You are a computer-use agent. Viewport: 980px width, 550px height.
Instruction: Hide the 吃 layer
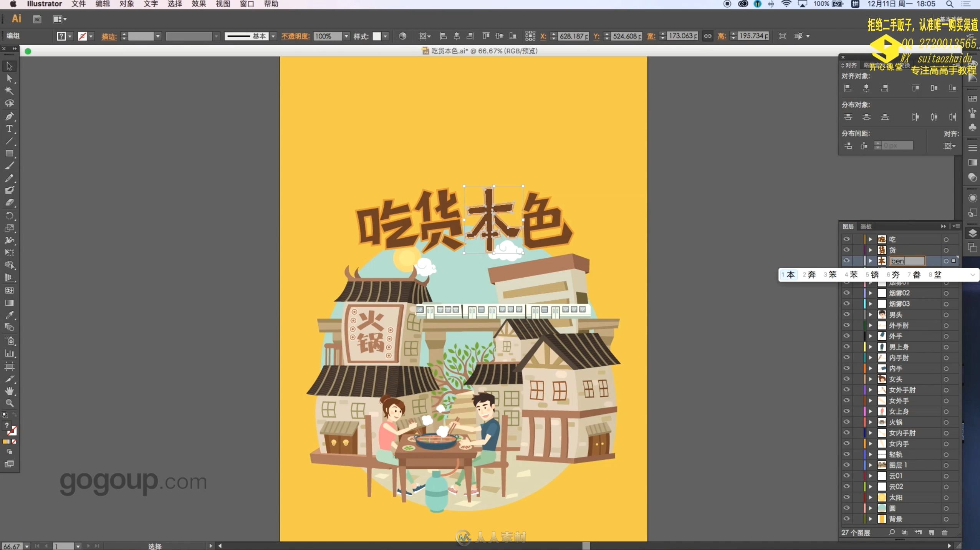tap(846, 239)
